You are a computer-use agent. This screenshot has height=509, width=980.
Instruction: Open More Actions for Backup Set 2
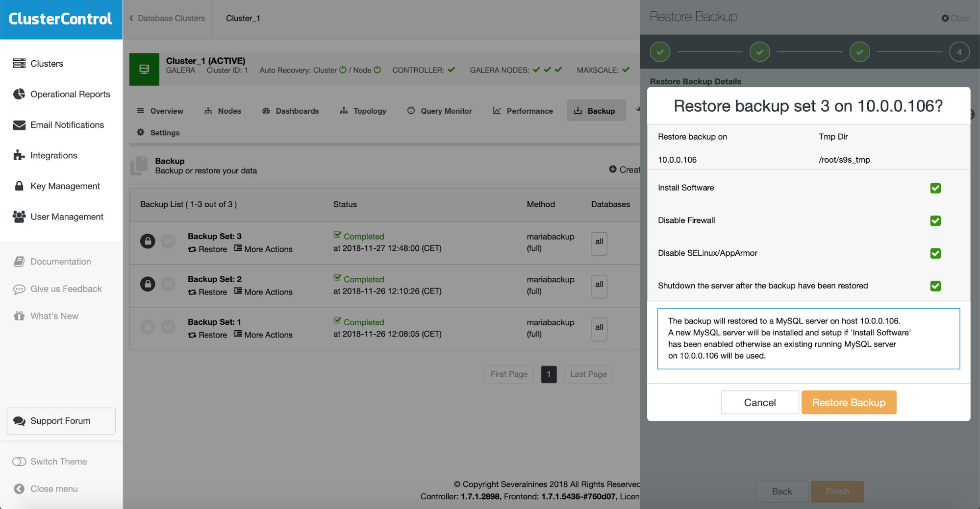tap(263, 291)
